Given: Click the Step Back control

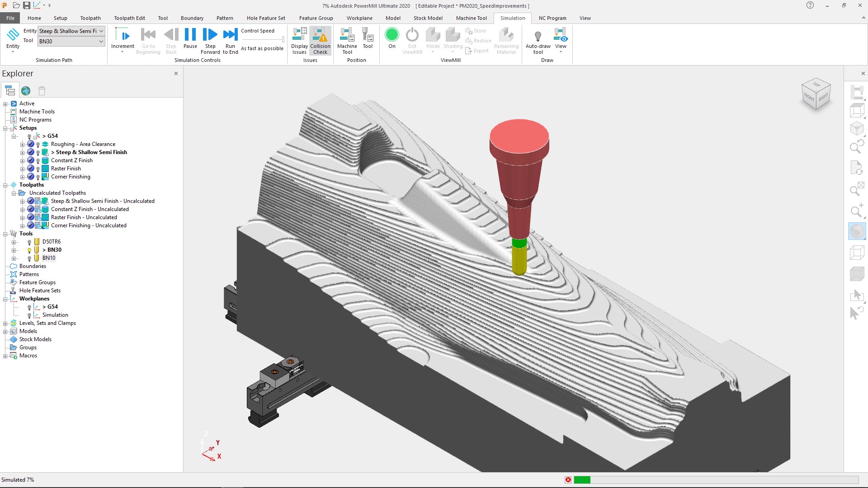Looking at the screenshot, I should point(171,41).
